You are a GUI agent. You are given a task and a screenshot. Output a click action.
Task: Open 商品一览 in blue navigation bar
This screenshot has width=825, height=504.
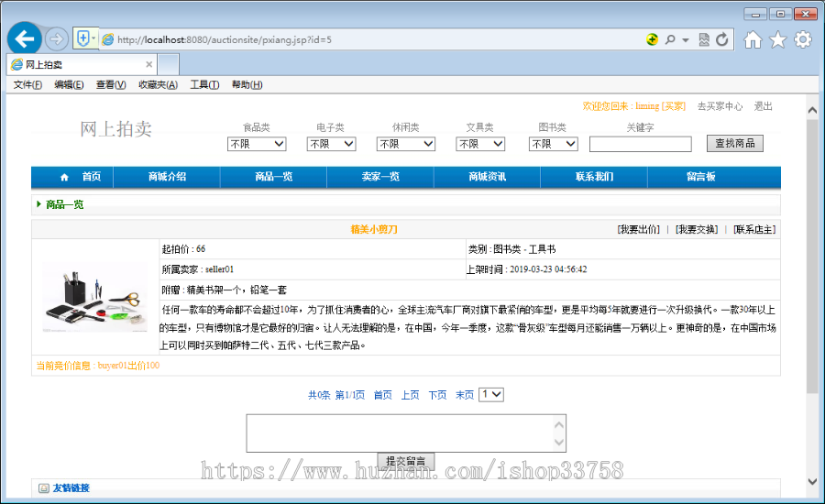[x=273, y=177]
